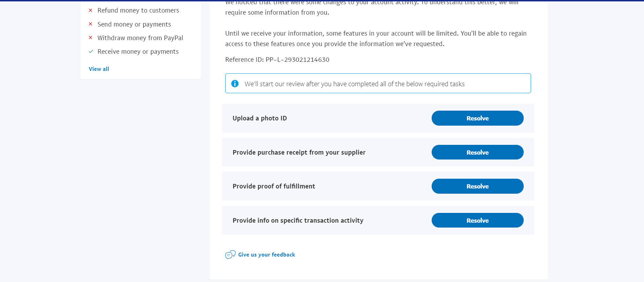Select the Provide proof of fulfillment label
The image size is (644, 282).
pos(274,186)
